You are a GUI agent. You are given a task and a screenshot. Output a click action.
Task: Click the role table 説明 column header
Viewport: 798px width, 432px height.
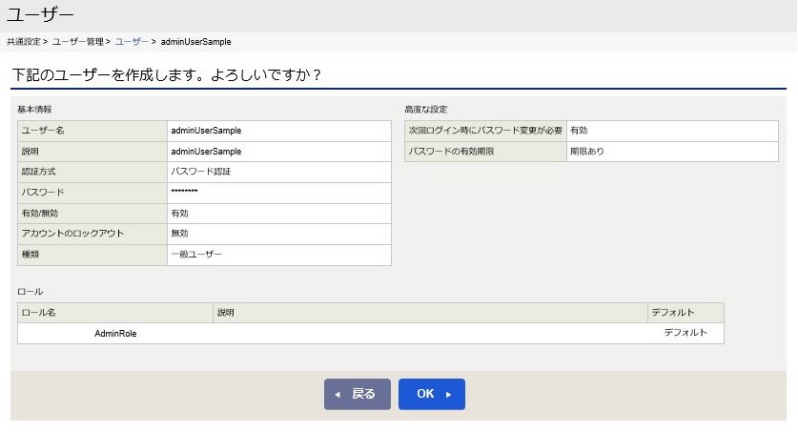pos(431,312)
